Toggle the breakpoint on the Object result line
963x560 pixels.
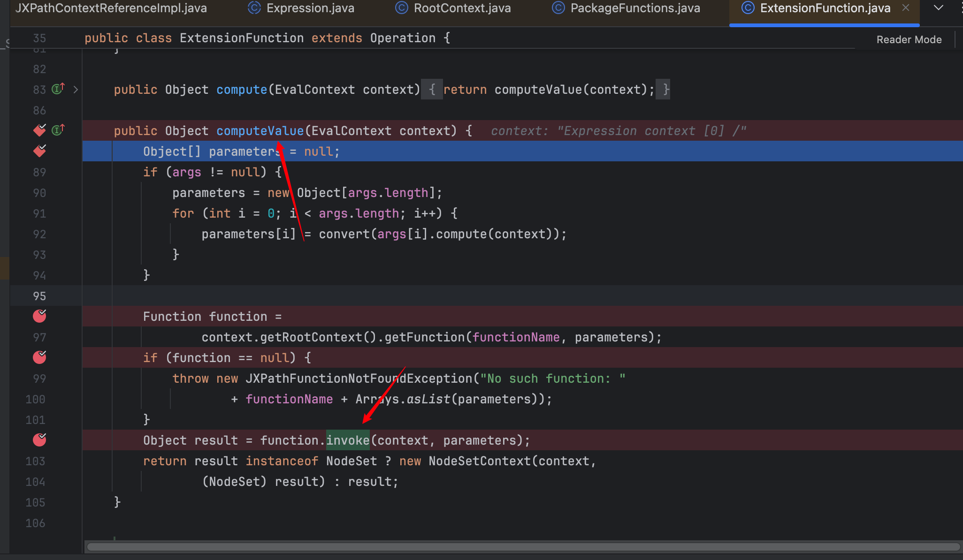[39, 440]
